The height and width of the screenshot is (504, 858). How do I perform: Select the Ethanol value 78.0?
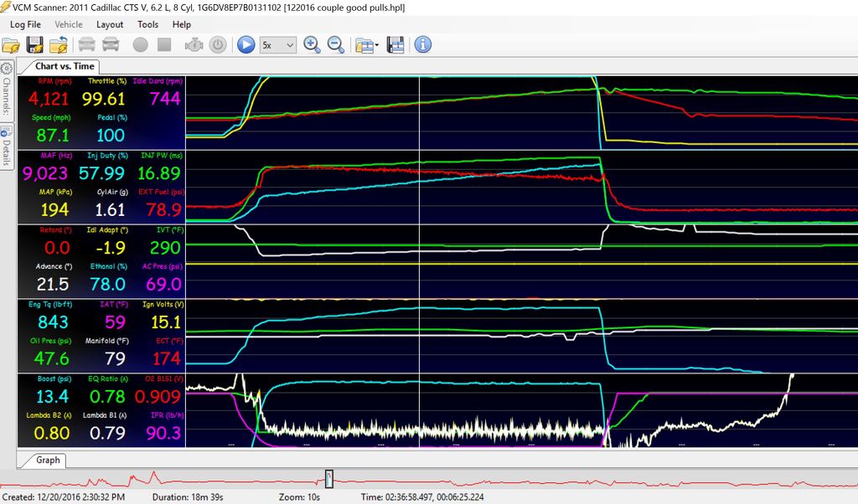[x=108, y=285]
